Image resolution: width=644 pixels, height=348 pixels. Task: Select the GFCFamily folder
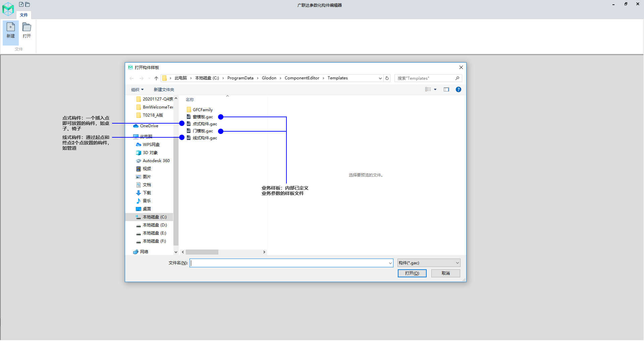click(200, 110)
